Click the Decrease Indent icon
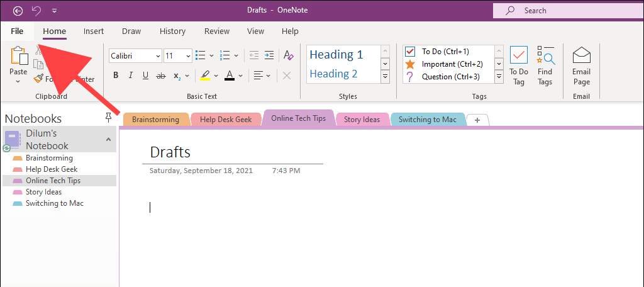This screenshot has width=644, height=287. click(254, 55)
